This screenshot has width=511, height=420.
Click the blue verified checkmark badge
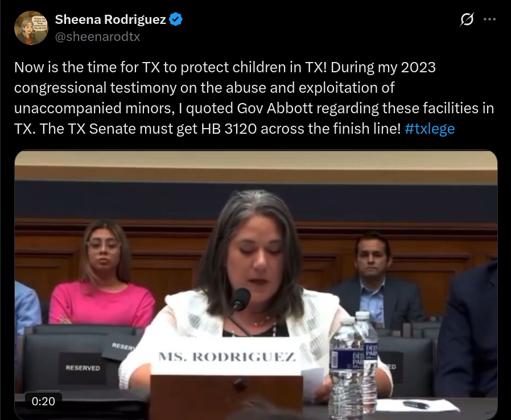[176, 19]
